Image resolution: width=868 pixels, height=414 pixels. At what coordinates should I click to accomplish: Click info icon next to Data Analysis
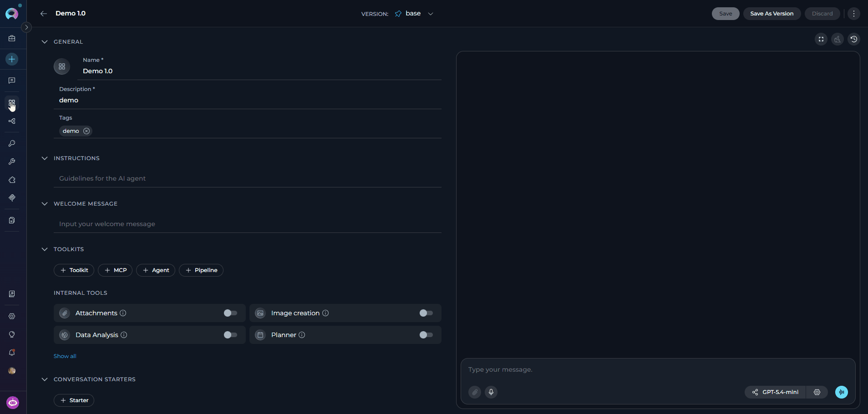[124, 335]
